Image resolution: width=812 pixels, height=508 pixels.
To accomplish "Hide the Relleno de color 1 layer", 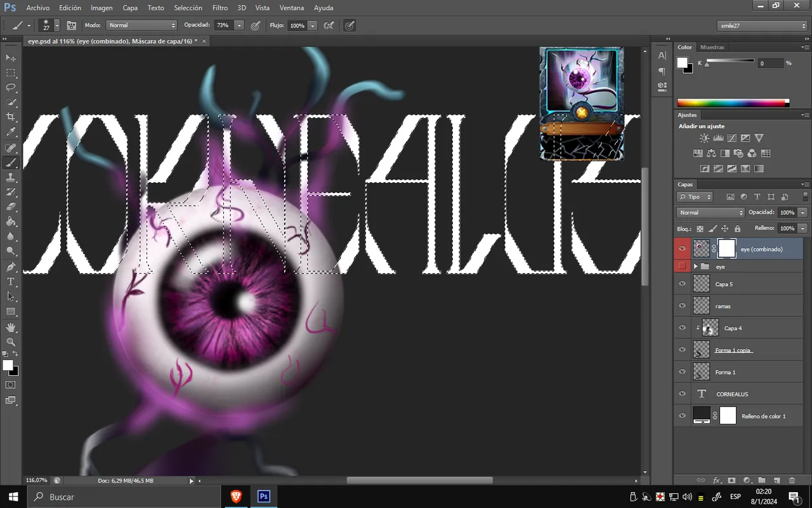I will (683, 416).
